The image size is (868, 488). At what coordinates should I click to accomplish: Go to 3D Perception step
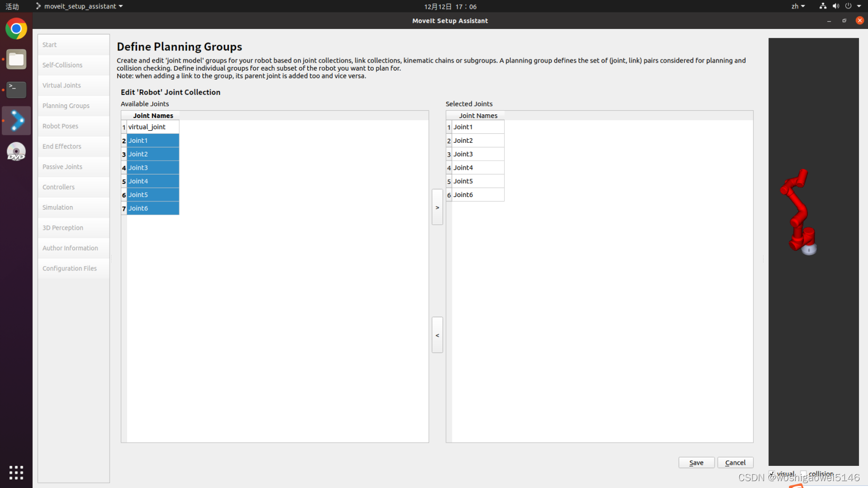(74, 228)
